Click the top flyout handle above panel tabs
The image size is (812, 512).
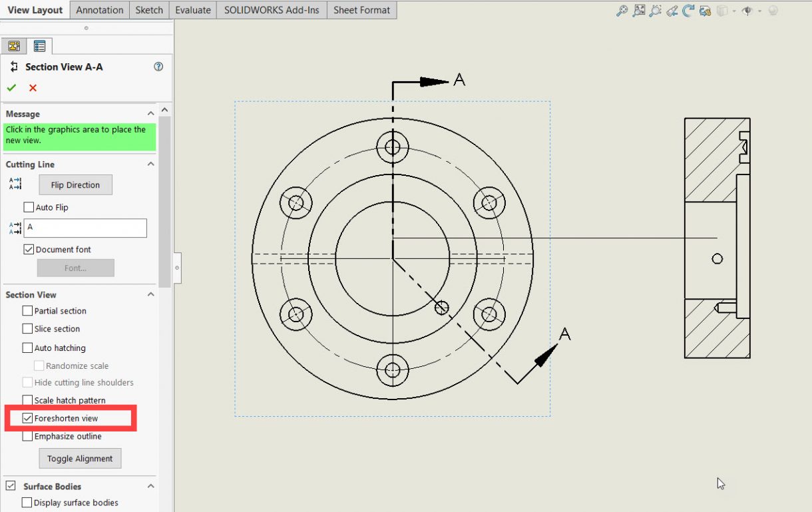(87, 28)
